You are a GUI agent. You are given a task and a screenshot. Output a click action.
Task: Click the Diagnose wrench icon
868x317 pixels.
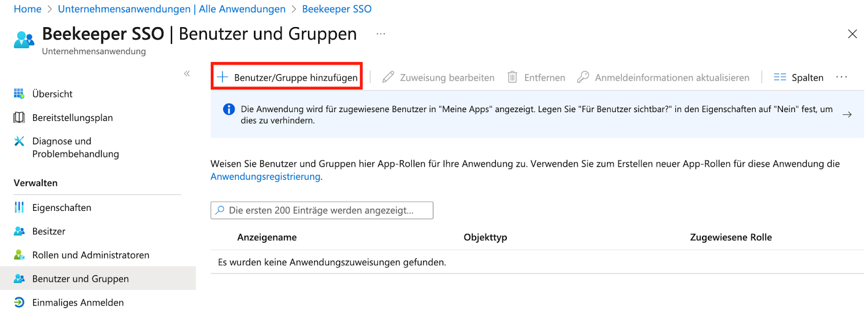pos(19,141)
